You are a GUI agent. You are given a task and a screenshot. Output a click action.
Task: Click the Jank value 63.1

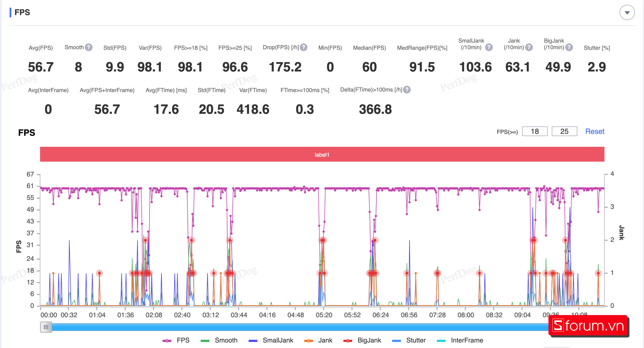(518, 67)
